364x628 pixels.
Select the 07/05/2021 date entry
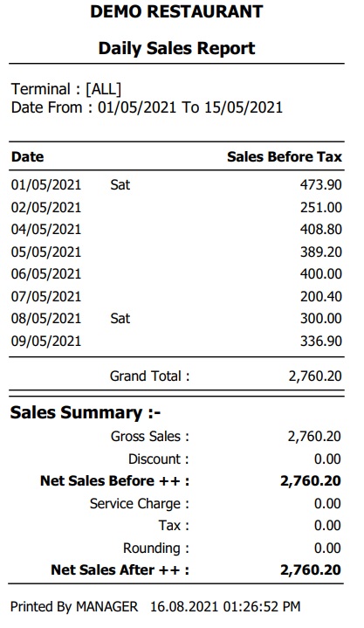coord(46,296)
